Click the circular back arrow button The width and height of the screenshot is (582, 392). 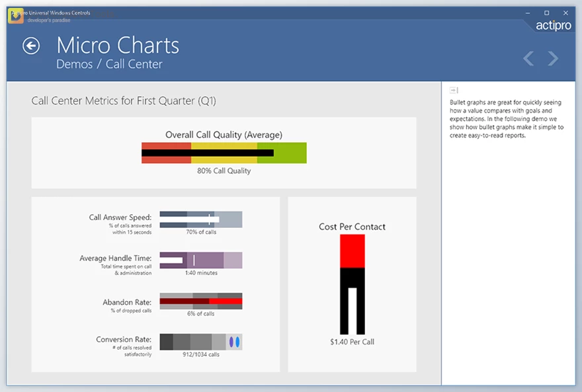(x=31, y=46)
